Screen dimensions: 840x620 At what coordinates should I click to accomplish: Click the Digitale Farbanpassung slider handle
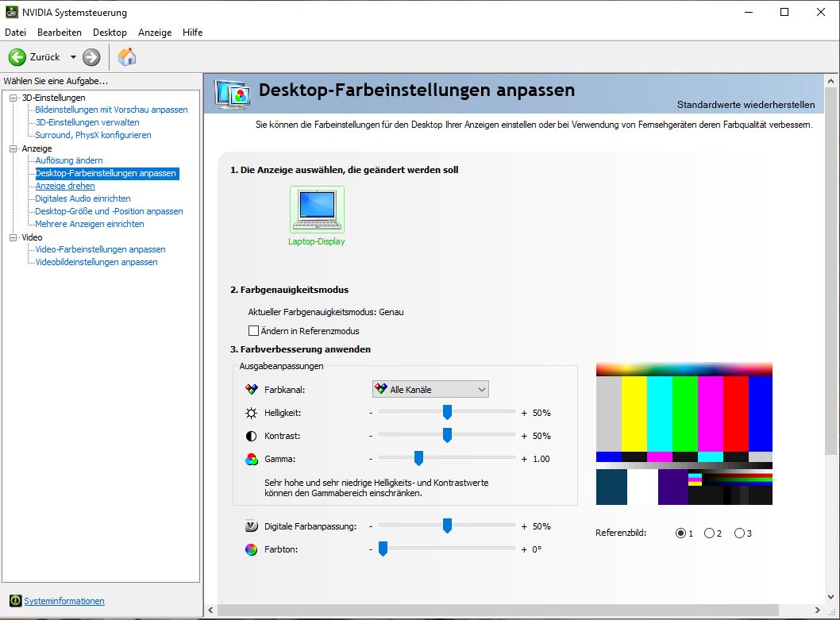[x=447, y=526]
